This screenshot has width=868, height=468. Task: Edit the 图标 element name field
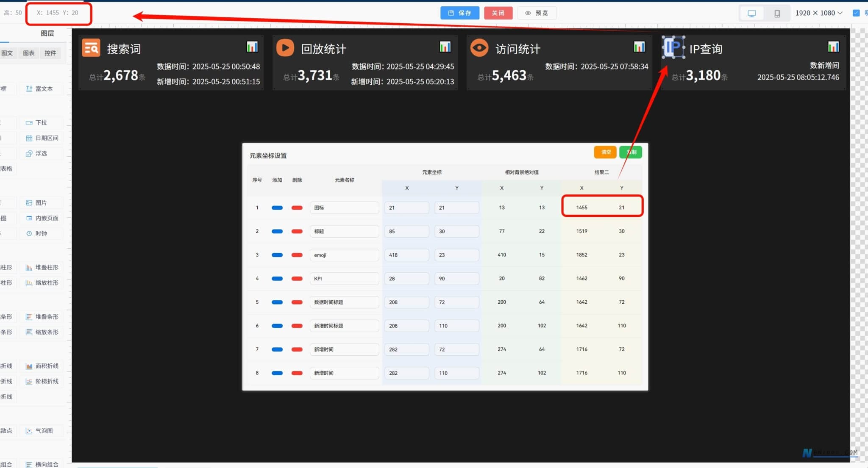pyautogui.click(x=344, y=208)
